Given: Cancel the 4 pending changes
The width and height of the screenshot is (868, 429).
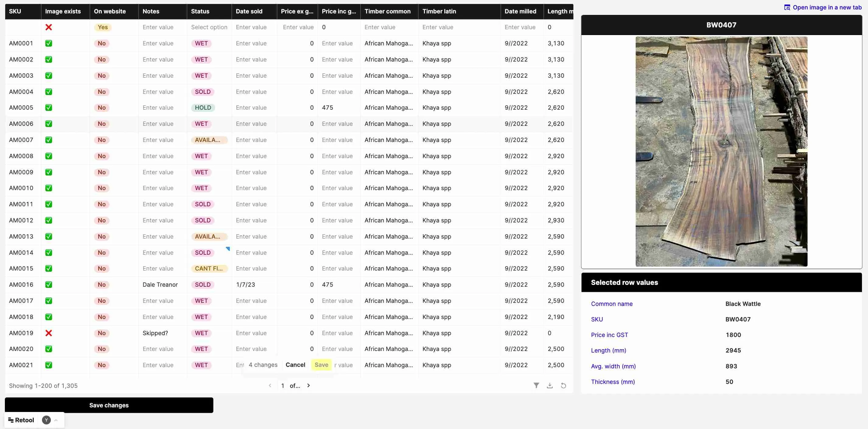Looking at the screenshot, I should click(295, 365).
